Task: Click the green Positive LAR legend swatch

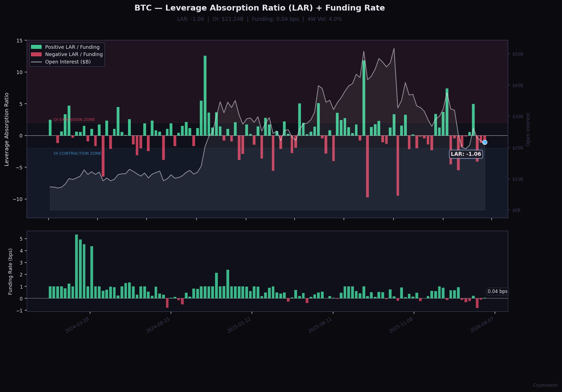Action: point(36,47)
